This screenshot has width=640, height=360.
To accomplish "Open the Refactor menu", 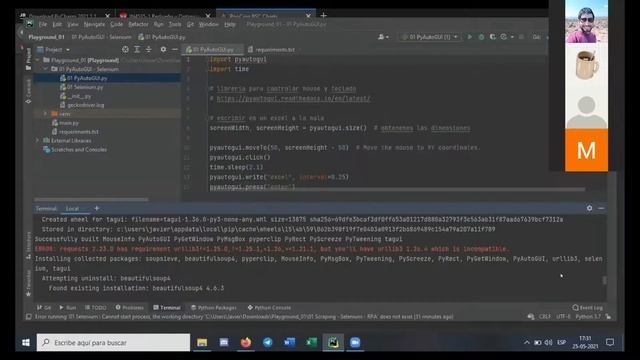I will point(138,24).
